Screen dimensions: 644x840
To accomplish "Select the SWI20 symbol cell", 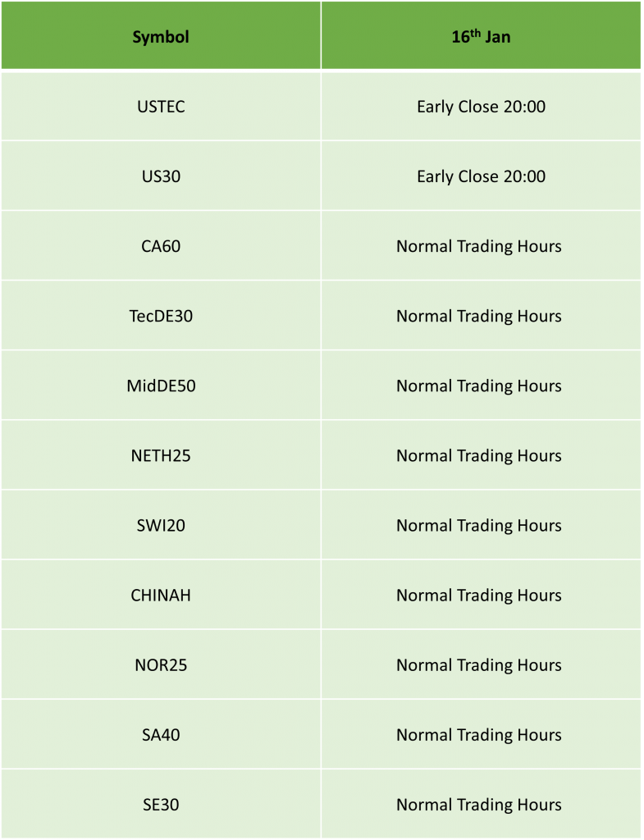I will tap(161, 525).
